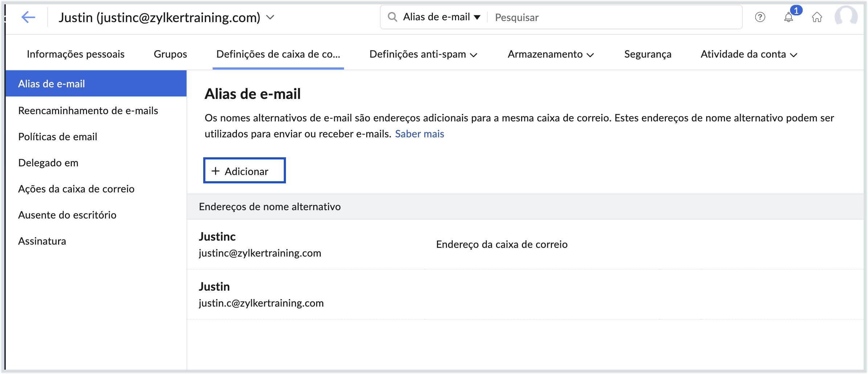This screenshot has width=868, height=374.
Task: Open the Alias de e-mail search filter dropdown
Action: click(441, 17)
